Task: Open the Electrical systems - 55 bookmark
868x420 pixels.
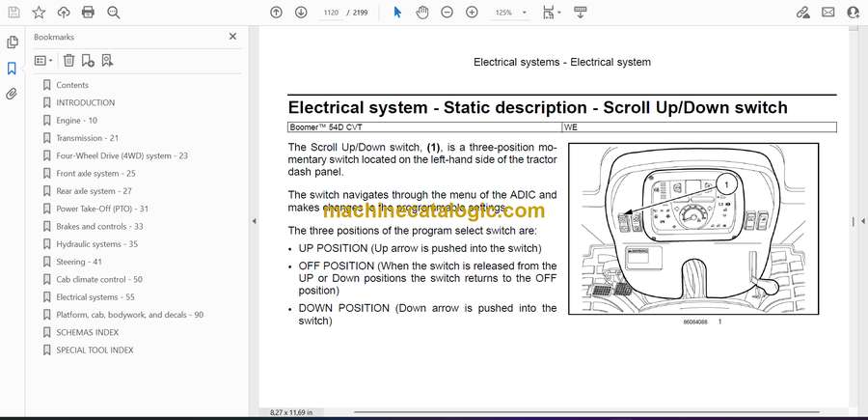Action: coord(95,297)
